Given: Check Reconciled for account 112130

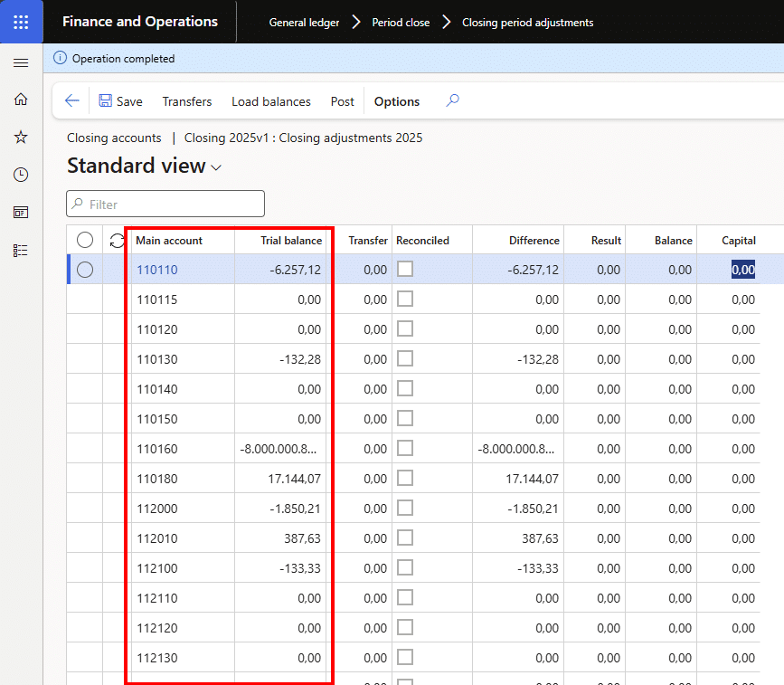Looking at the screenshot, I should tap(405, 657).
